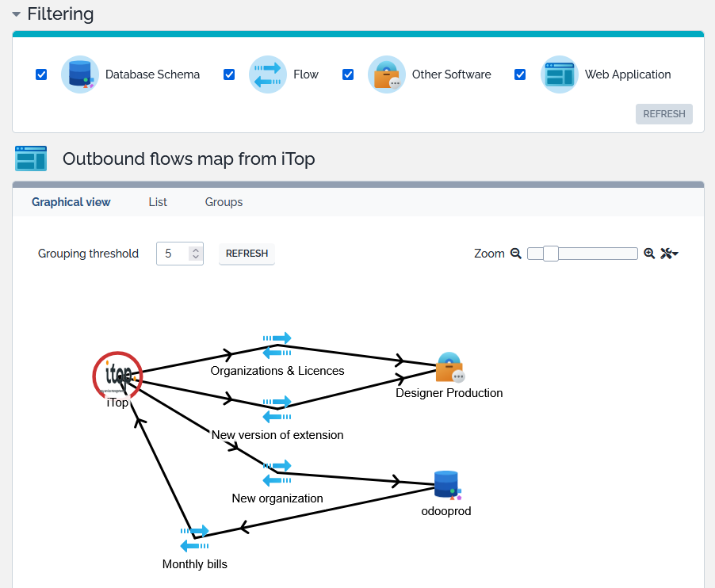Click the zoom out magnifier icon
The width and height of the screenshot is (715, 588).
point(516,254)
